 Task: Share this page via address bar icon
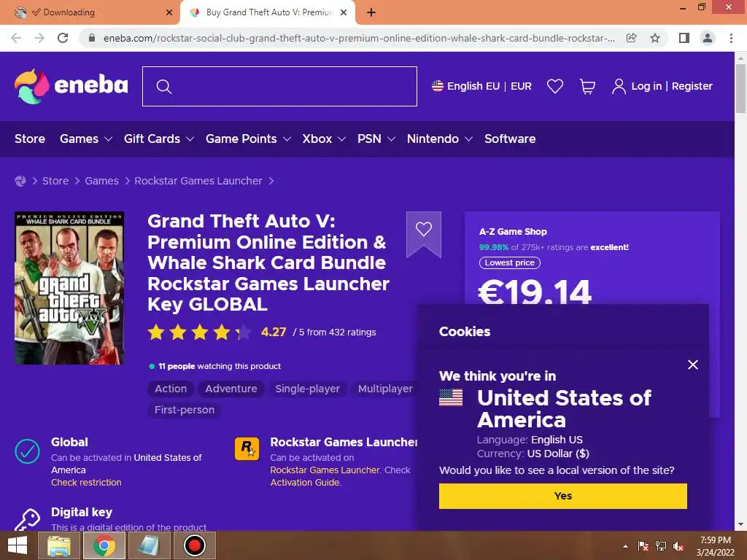pos(631,38)
